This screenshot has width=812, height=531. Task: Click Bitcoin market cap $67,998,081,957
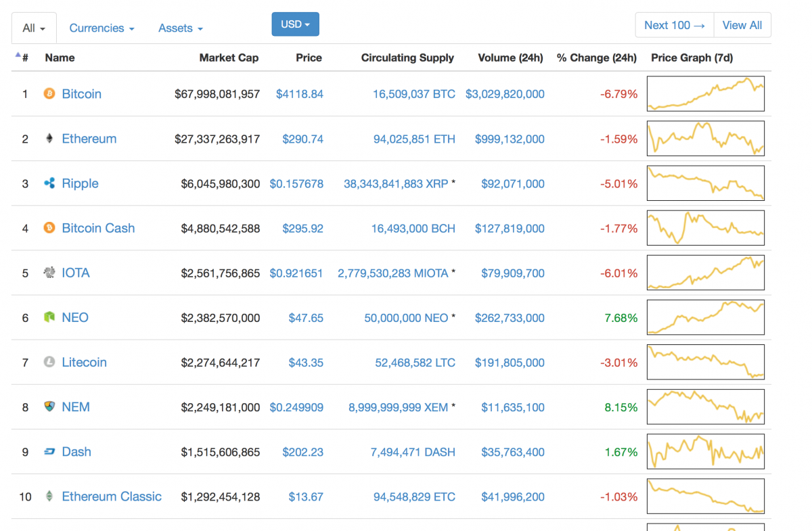click(x=217, y=94)
